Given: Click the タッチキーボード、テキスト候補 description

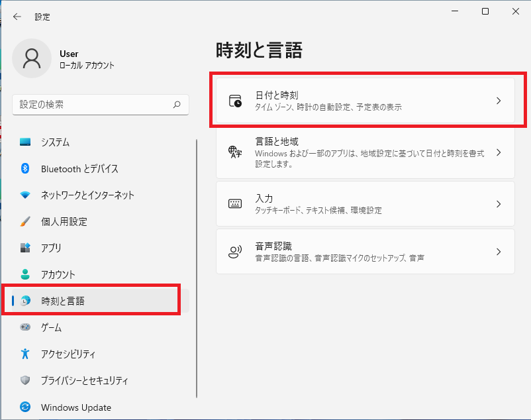Looking at the screenshot, I should pyautogui.click(x=318, y=211).
